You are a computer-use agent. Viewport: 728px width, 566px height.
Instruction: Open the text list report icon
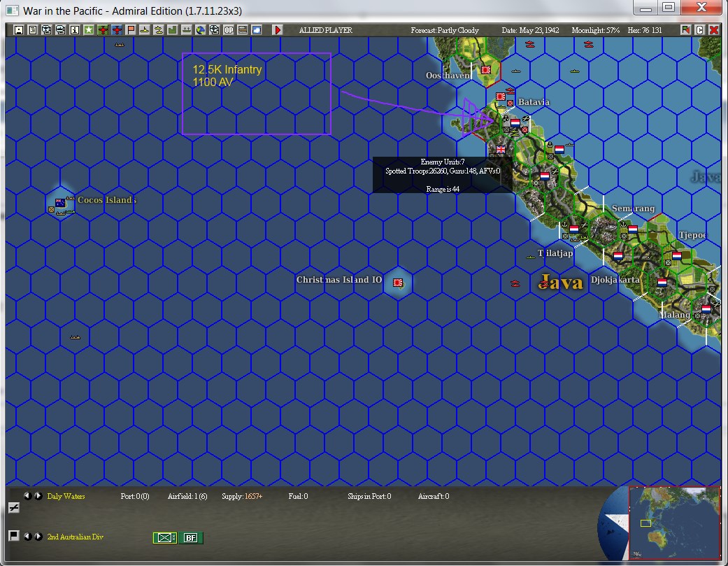(32, 30)
